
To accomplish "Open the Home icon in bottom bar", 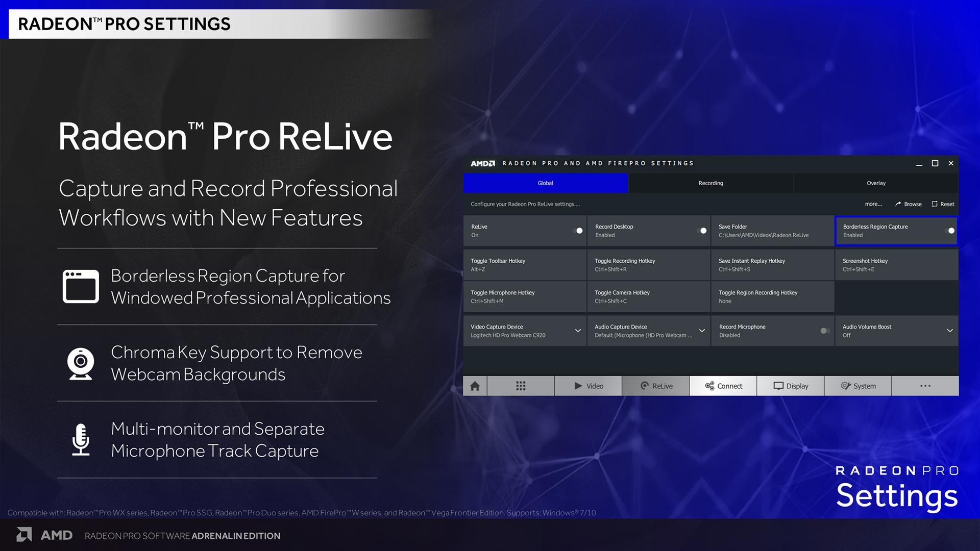I will (475, 386).
